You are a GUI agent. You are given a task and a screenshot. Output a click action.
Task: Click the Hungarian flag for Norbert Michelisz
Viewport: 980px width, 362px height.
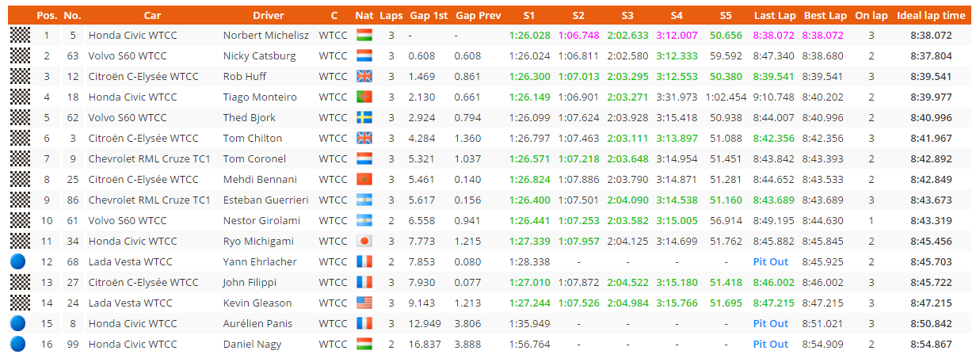pos(364,36)
